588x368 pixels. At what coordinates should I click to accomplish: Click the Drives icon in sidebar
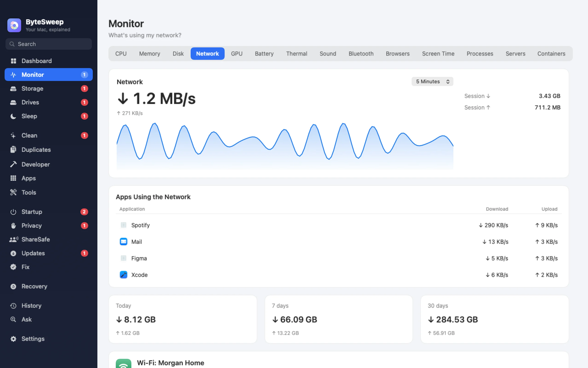click(13, 103)
